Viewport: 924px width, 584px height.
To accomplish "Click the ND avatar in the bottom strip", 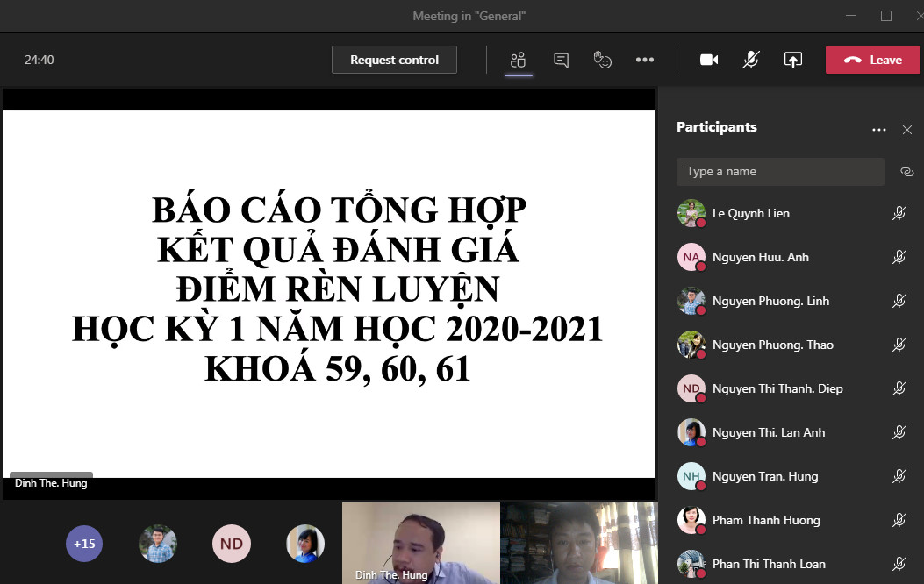I will tap(232, 544).
